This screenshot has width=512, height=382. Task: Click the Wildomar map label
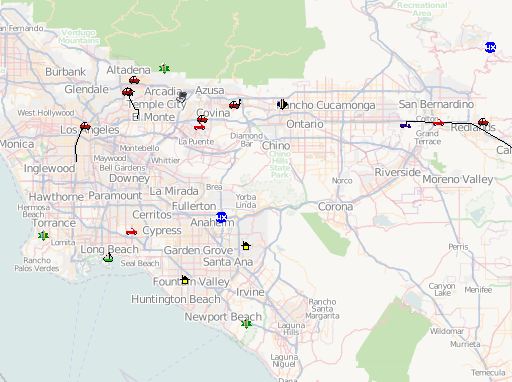pos(447,331)
